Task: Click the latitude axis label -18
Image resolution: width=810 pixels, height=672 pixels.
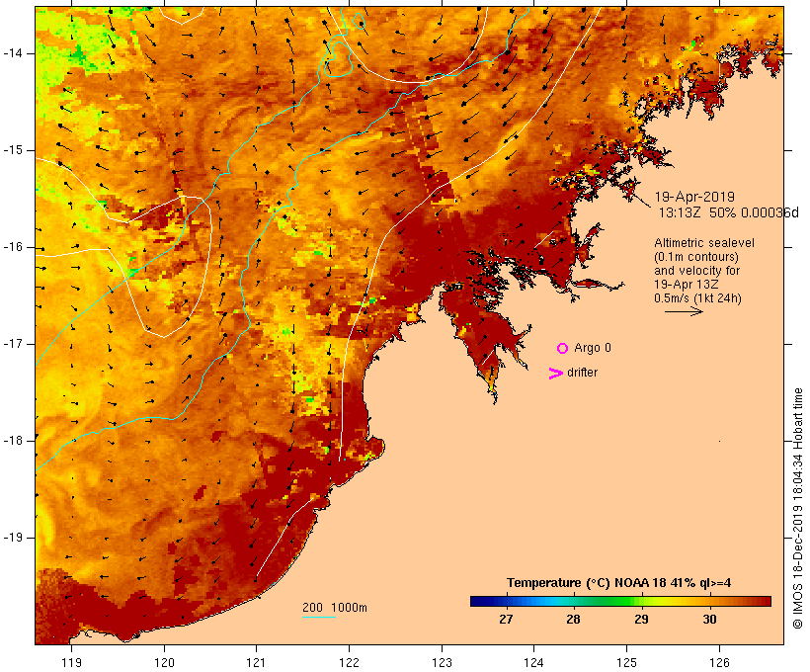Action: click(x=13, y=441)
